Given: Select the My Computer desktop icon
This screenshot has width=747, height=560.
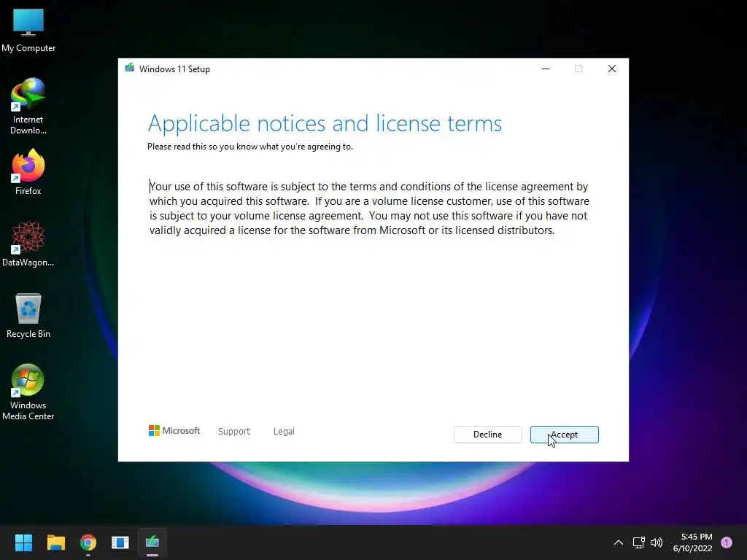Looking at the screenshot, I should point(28,31).
